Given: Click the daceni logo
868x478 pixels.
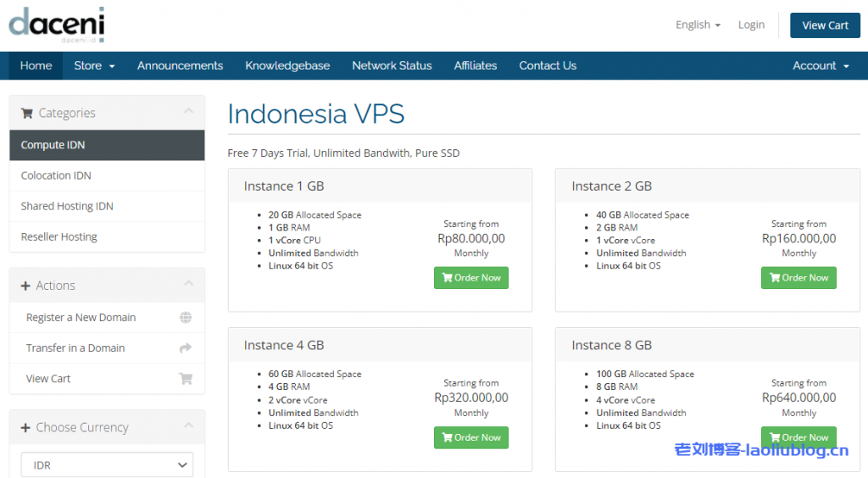Looking at the screenshot, I should click(57, 25).
